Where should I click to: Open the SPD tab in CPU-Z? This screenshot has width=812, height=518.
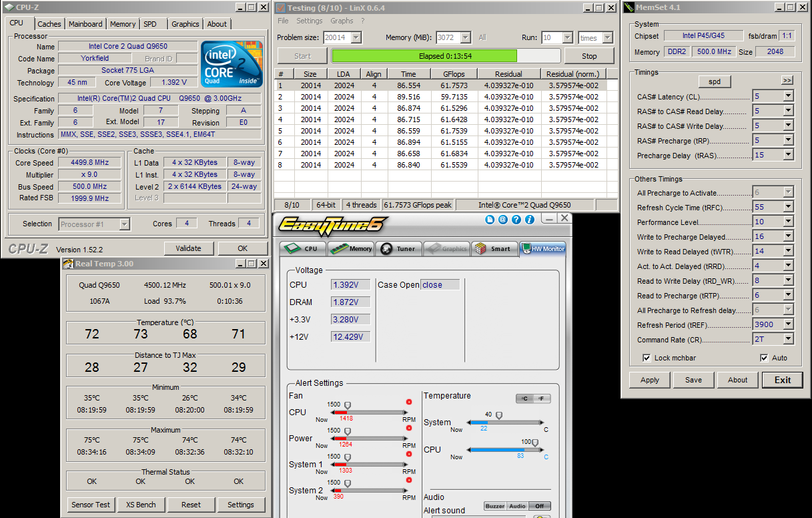(150, 24)
